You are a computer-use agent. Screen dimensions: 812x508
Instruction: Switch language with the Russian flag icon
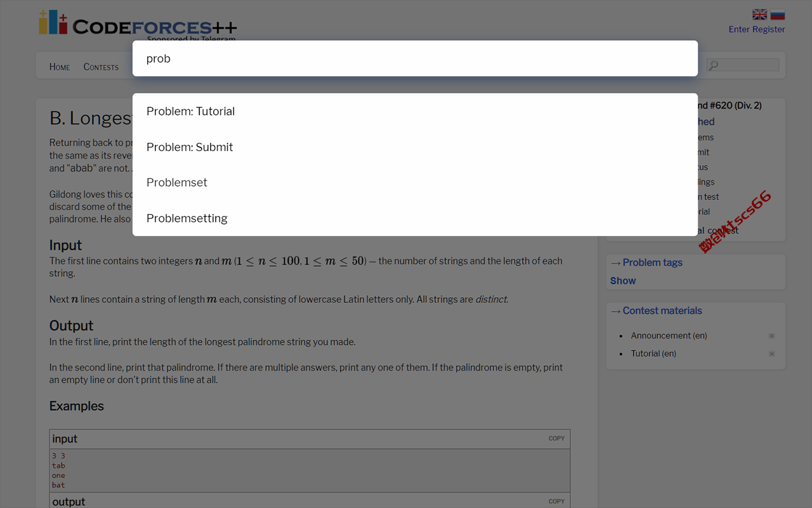777,15
